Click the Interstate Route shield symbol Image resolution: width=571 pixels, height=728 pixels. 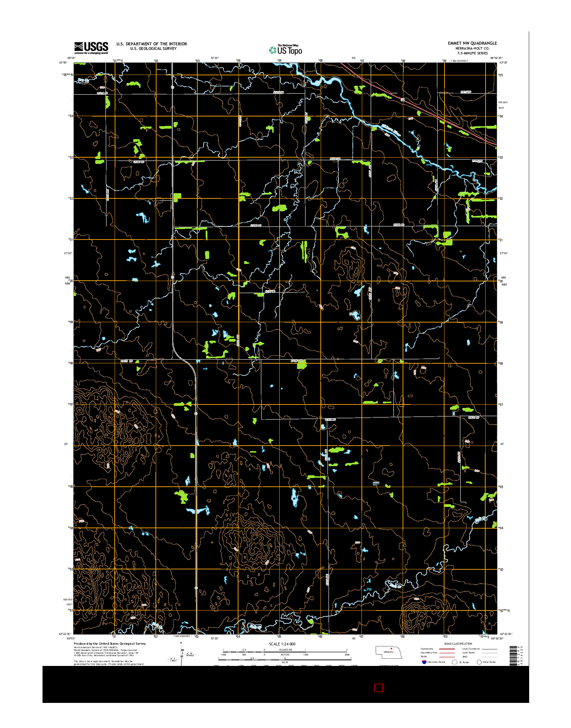[x=424, y=662]
